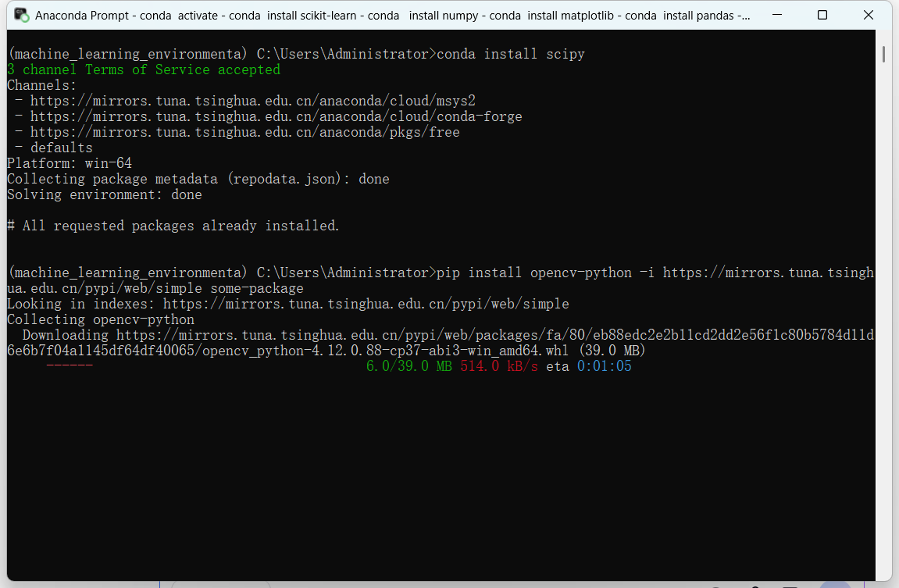Click the window title text 'Anaconda Prompt'
Image resolution: width=899 pixels, height=588 pixels.
point(81,16)
